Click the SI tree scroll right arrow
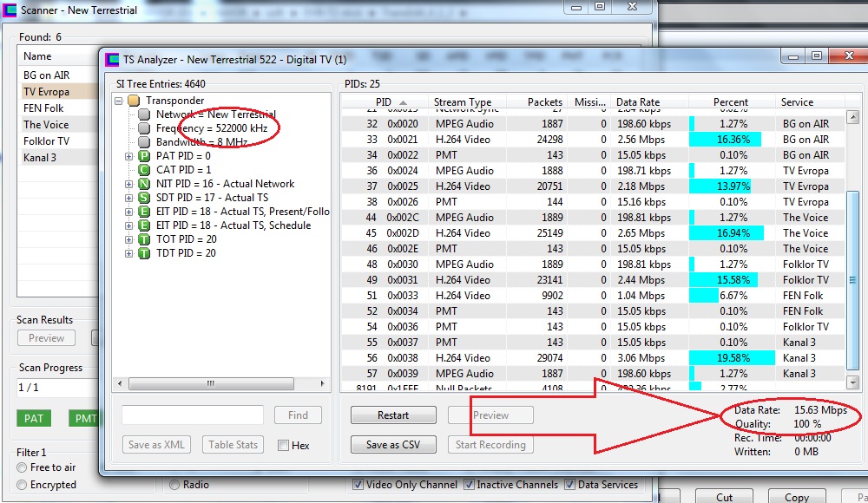This screenshot has width=868, height=503. (x=322, y=383)
